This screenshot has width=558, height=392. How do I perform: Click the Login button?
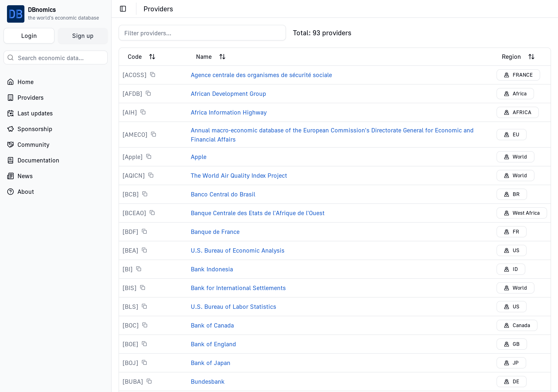point(29,36)
